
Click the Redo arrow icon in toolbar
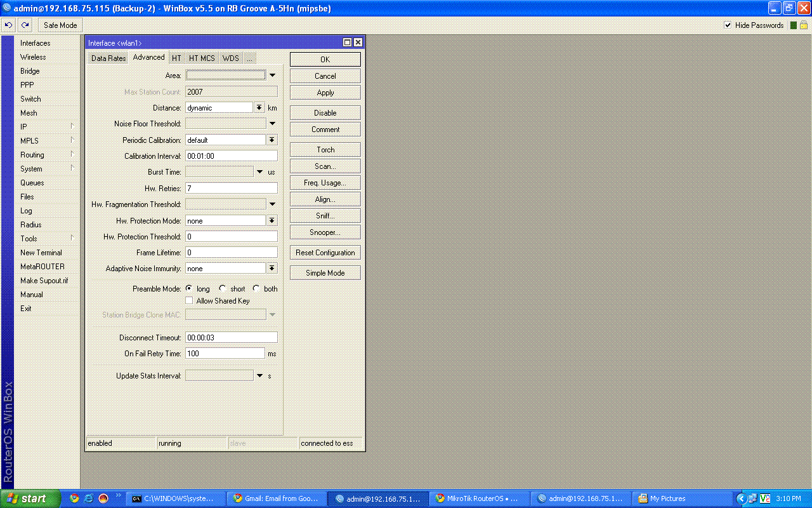click(25, 25)
